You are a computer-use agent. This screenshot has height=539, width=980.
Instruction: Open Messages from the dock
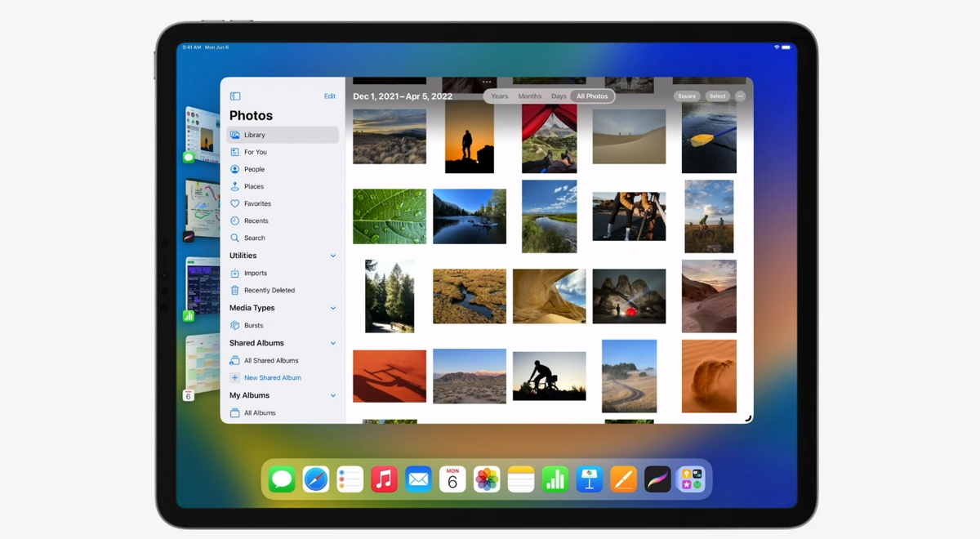[282, 479]
